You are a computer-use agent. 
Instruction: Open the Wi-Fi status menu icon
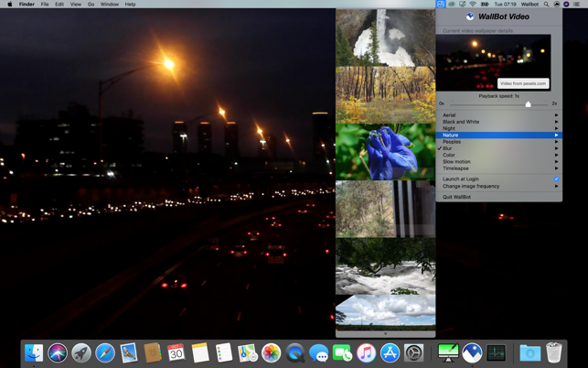point(473,5)
